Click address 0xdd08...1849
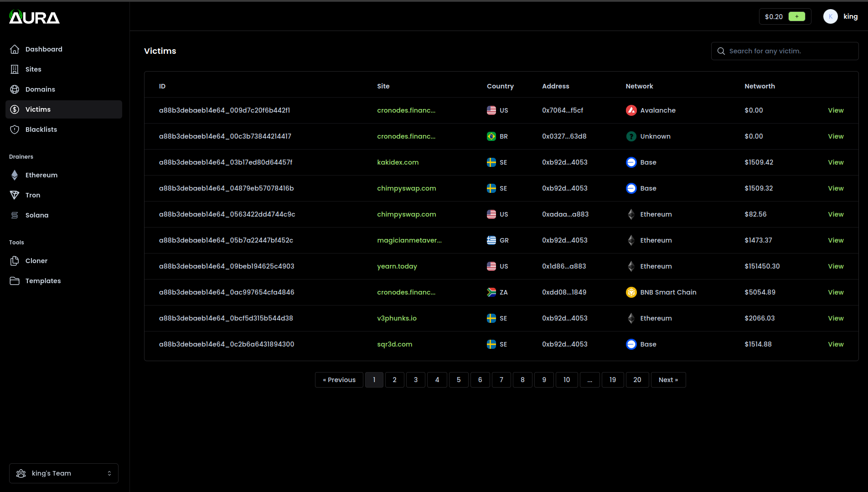 tap(564, 292)
